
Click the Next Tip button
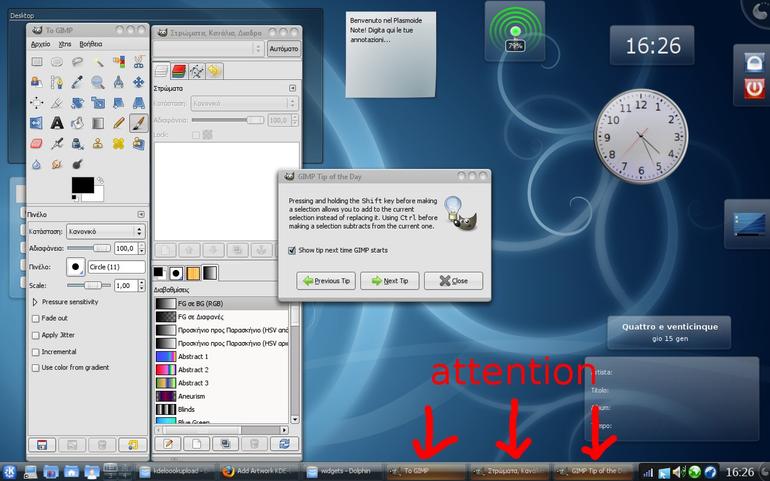pyautogui.click(x=390, y=281)
